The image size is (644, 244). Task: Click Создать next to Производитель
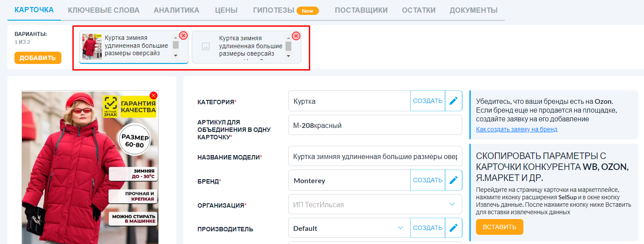(428, 228)
